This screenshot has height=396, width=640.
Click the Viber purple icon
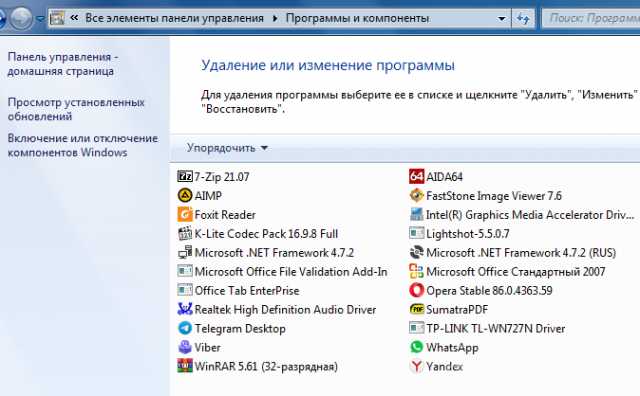point(185,347)
